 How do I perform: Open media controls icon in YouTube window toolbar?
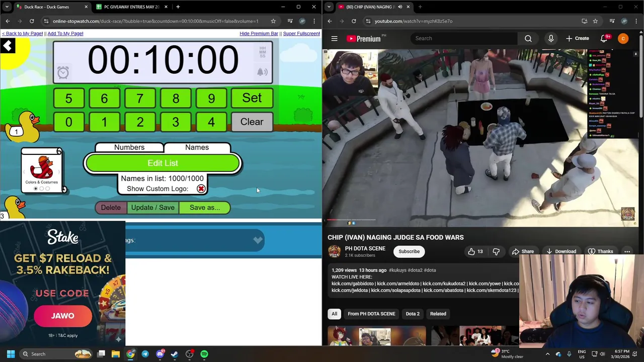click(x=612, y=21)
